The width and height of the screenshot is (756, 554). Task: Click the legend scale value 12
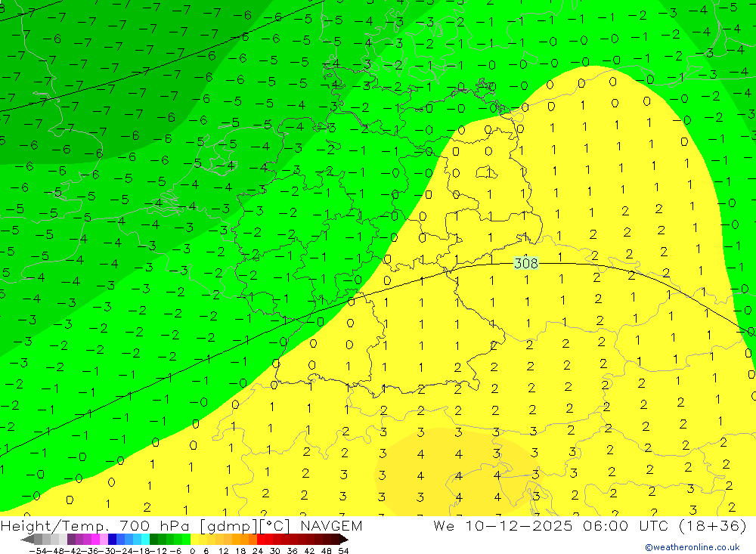[223, 551]
